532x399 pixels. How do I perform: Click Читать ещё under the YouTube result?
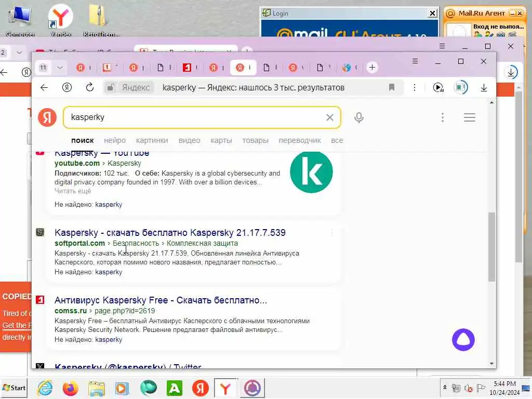(x=73, y=191)
